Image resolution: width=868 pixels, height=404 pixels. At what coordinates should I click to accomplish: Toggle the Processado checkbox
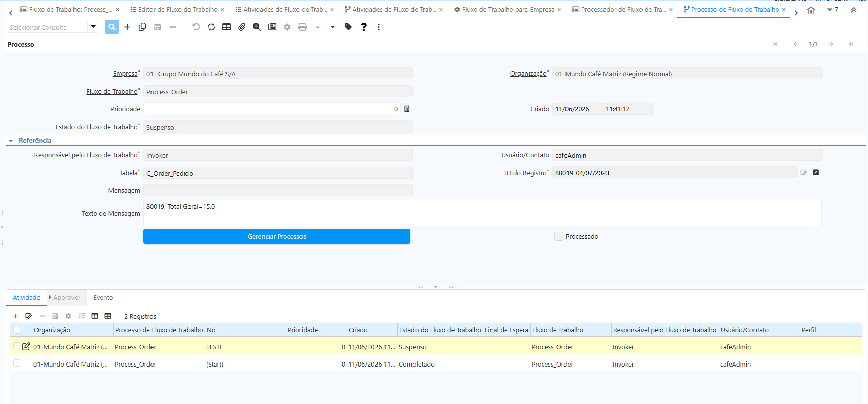[x=559, y=236]
